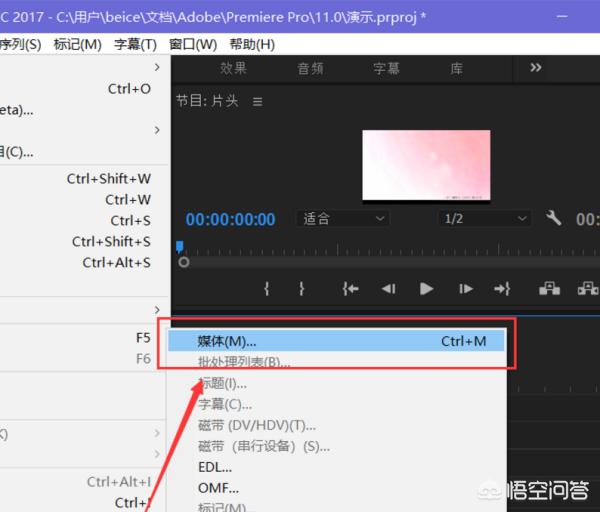Choose 媒体(M)... export option
Screen dimensions: 600x512
(336, 341)
